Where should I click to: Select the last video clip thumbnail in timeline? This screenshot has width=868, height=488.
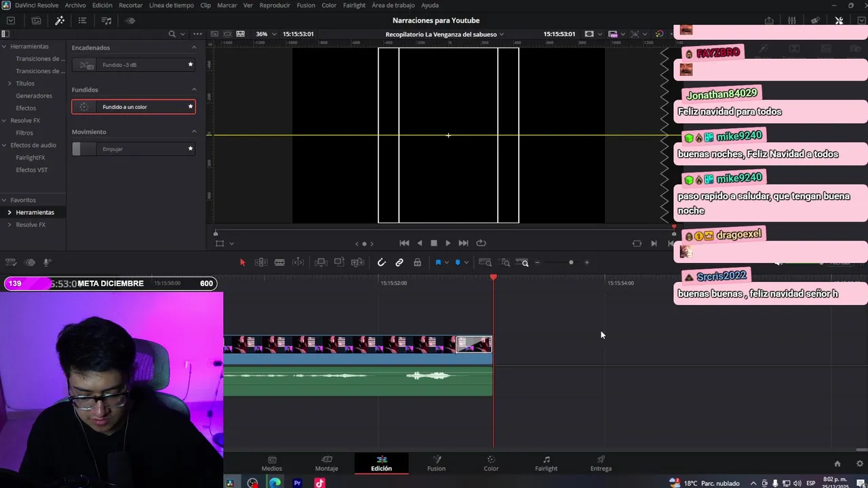474,344
